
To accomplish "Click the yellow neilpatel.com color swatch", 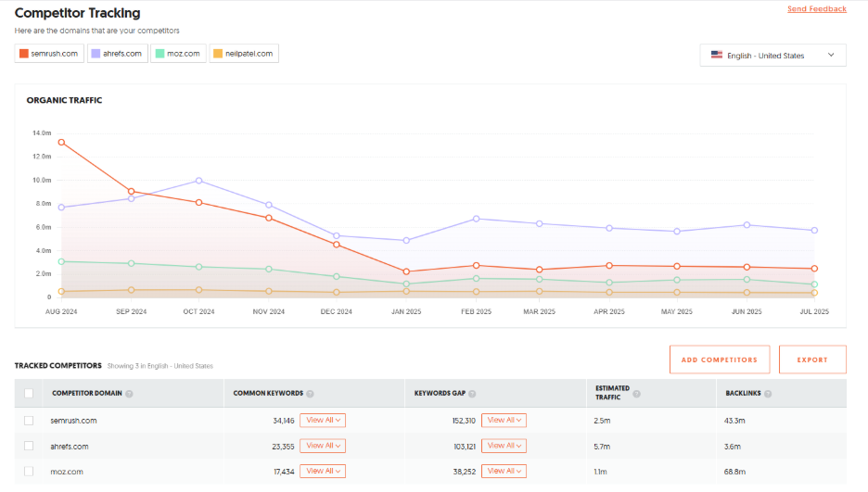I will point(218,54).
